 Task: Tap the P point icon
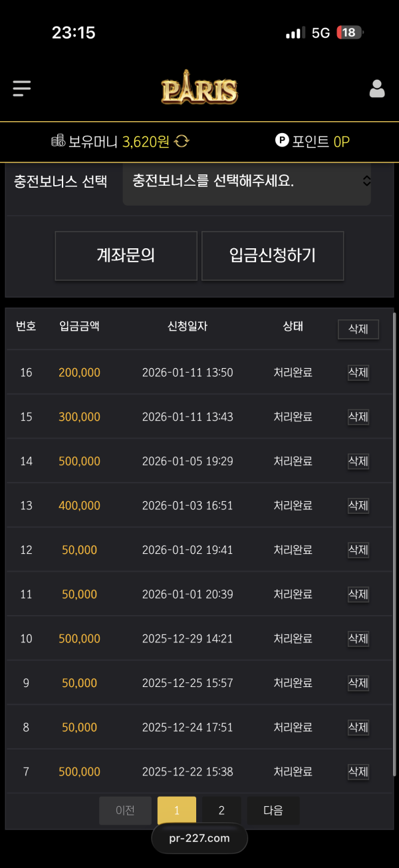tap(282, 140)
